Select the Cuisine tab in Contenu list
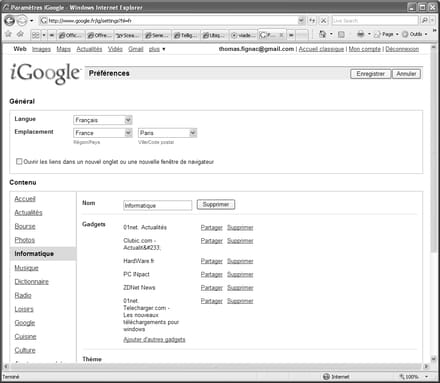Image resolution: width=440 pixels, height=383 pixels. coord(25,336)
